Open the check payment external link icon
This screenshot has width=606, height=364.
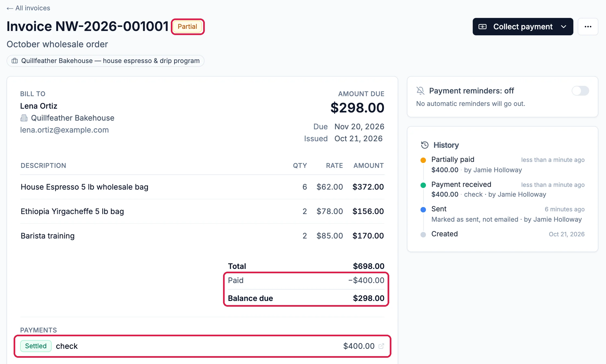(381, 346)
